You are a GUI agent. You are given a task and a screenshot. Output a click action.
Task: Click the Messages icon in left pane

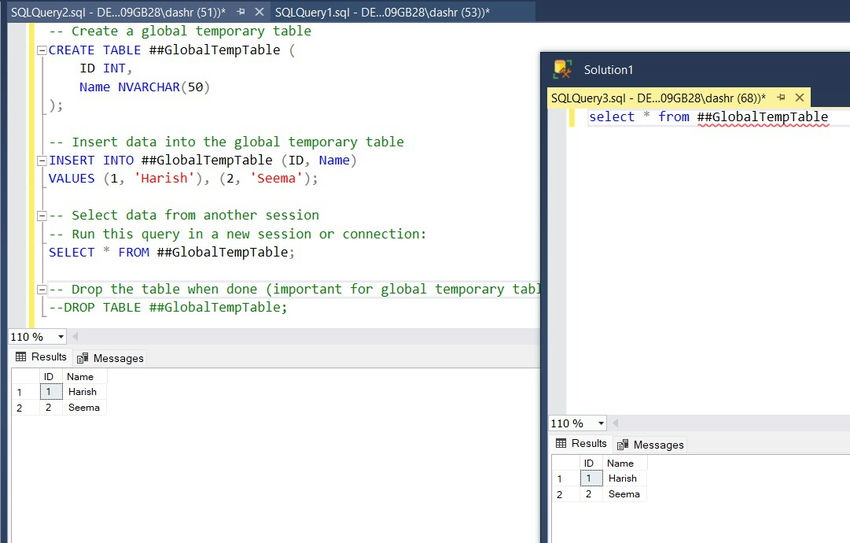[x=82, y=358]
